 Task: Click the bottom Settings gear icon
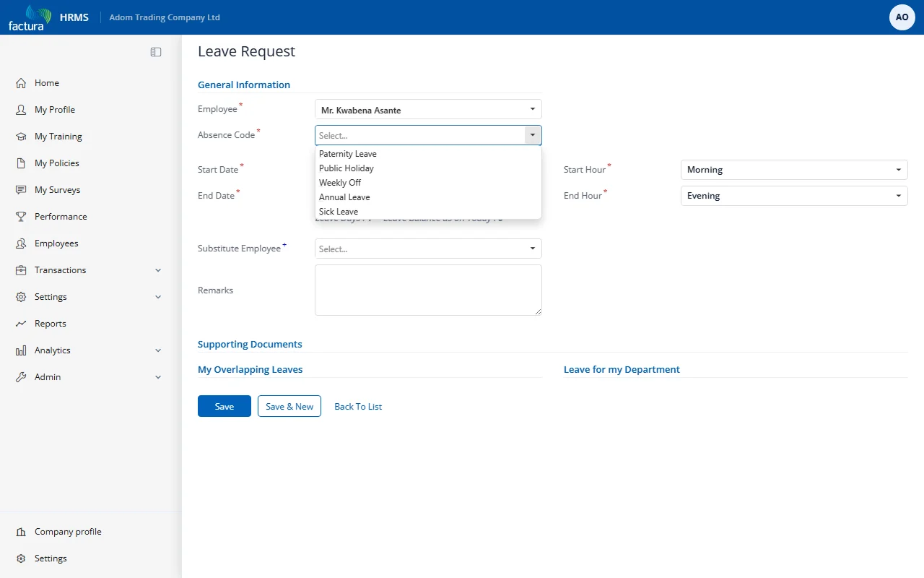[x=21, y=558]
